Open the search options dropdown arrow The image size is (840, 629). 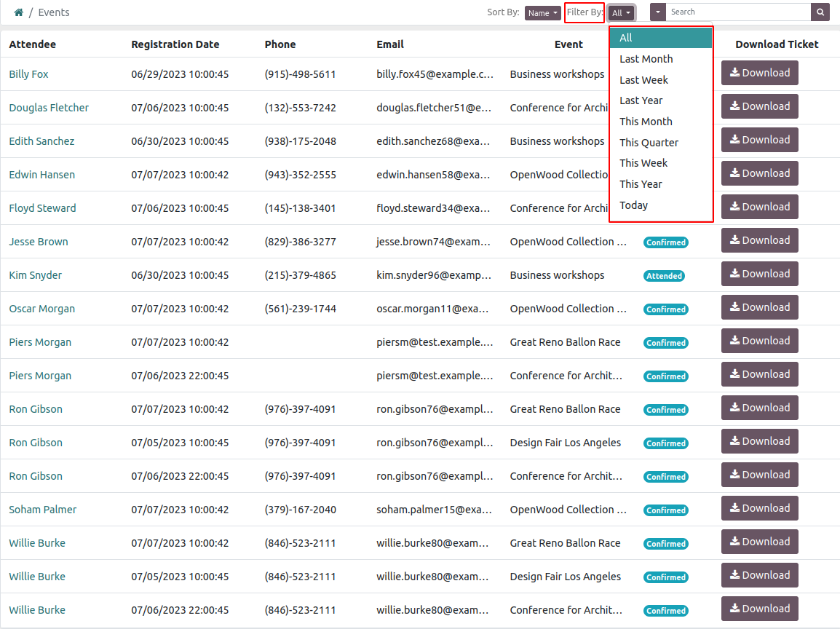click(658, 12)
